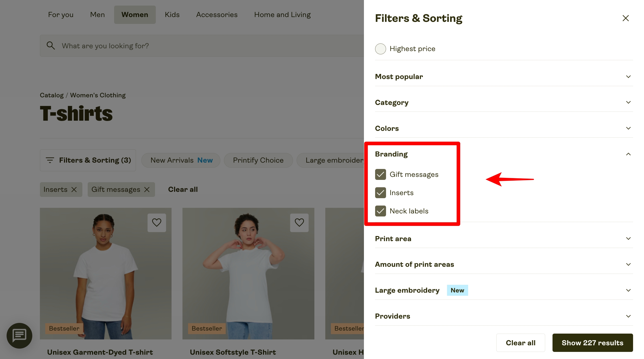Open the Unisex Garment-Dyed T-shirt image
The width and height of the screenshot is (644, 359).
click(106, 274)
